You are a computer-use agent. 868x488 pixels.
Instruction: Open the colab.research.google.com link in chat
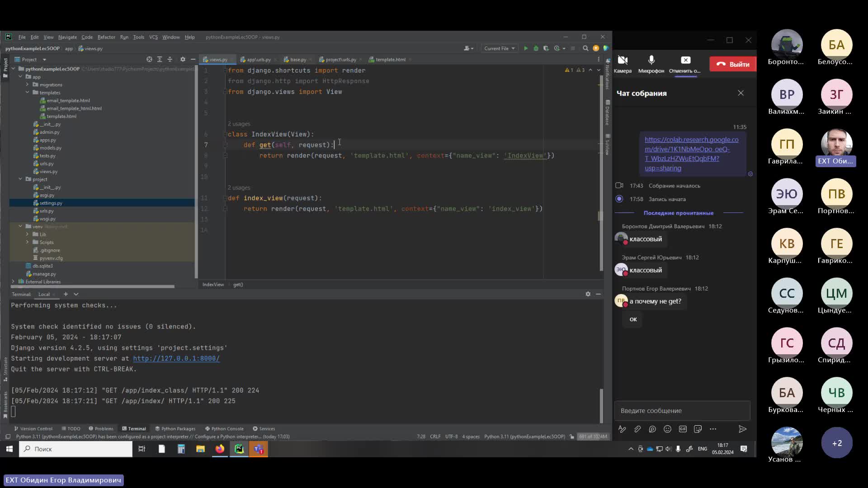[x=691, y=154]
